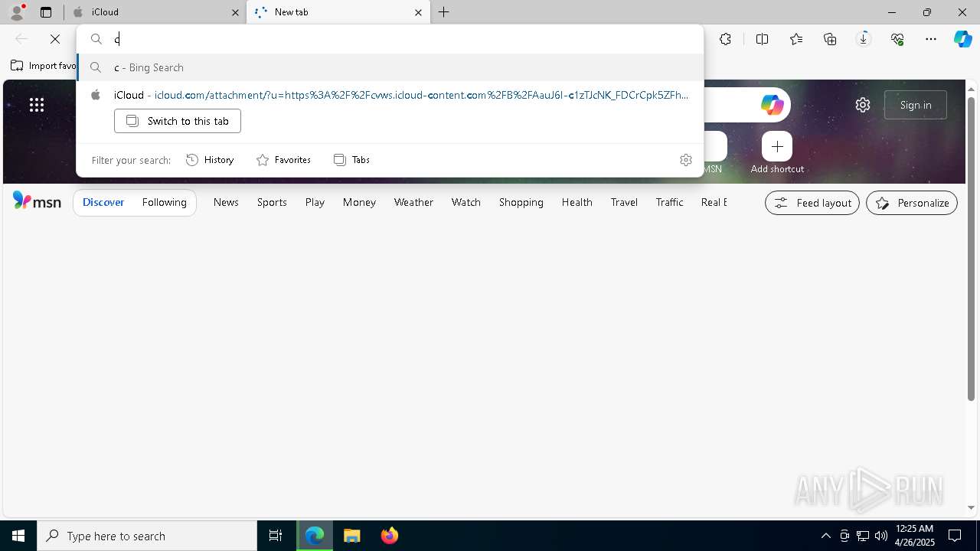Open the Extensions icon
Image resolution: width=980 pixels, height=551 pixels.
(x=725, y=39)
